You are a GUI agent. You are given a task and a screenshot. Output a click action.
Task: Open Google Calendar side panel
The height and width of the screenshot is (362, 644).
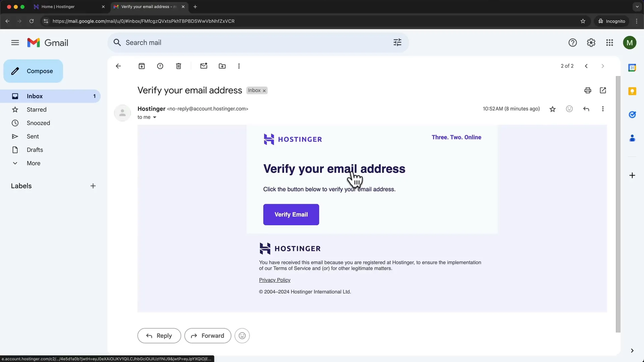[x=632, y=68]
